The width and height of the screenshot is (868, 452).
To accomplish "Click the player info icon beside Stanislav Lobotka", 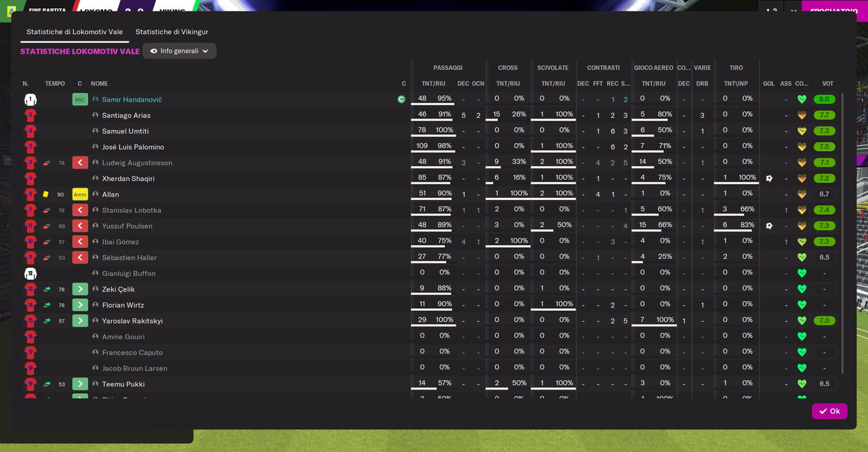I will pos(96,210).
